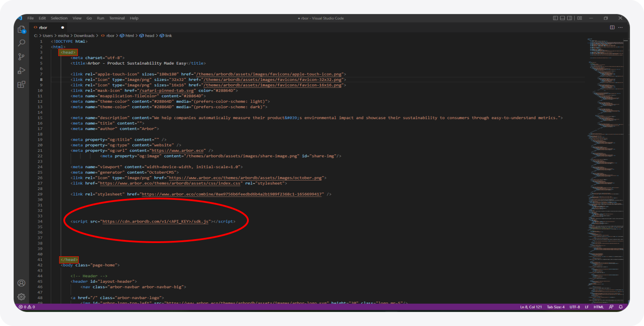The width and height of the screenshot is (644, 326).
Task: Click the title text on line 5
Action: point(137,63)
